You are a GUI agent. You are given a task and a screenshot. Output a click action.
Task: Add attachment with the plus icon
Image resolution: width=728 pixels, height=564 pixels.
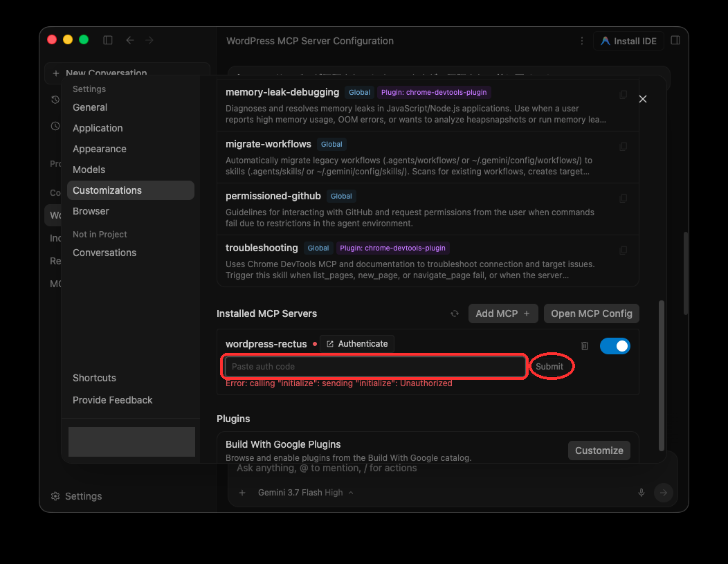pyautogui.click(x=242, y=493)
